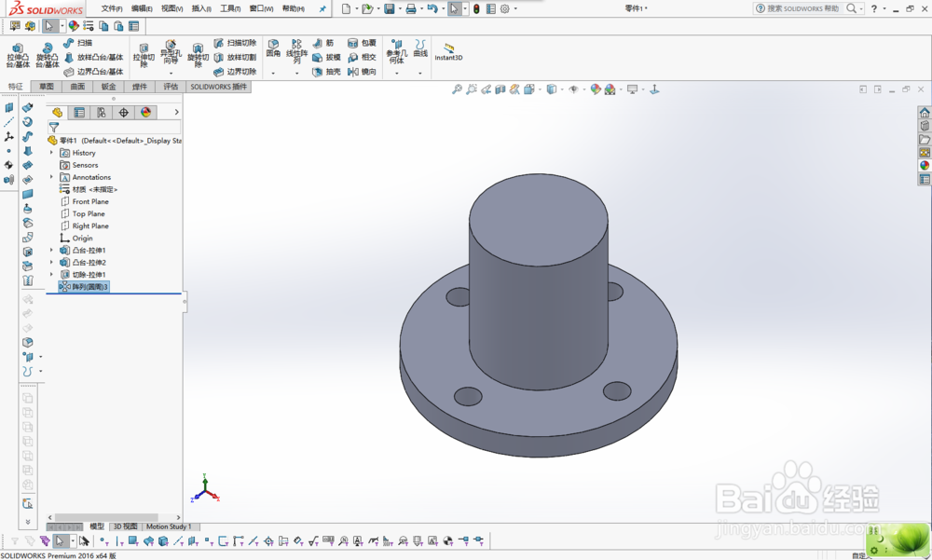Click the Rebuild traffic light icon
Image resolution: width=932 pixels, height=560 pixels.
click(476, 8)
